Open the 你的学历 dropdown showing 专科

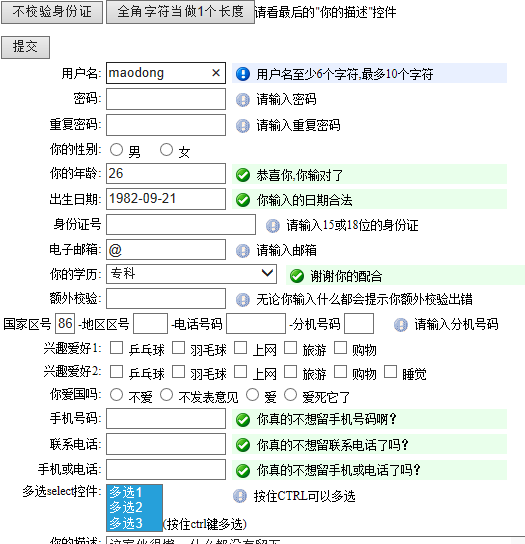click(x=191, y=274)
